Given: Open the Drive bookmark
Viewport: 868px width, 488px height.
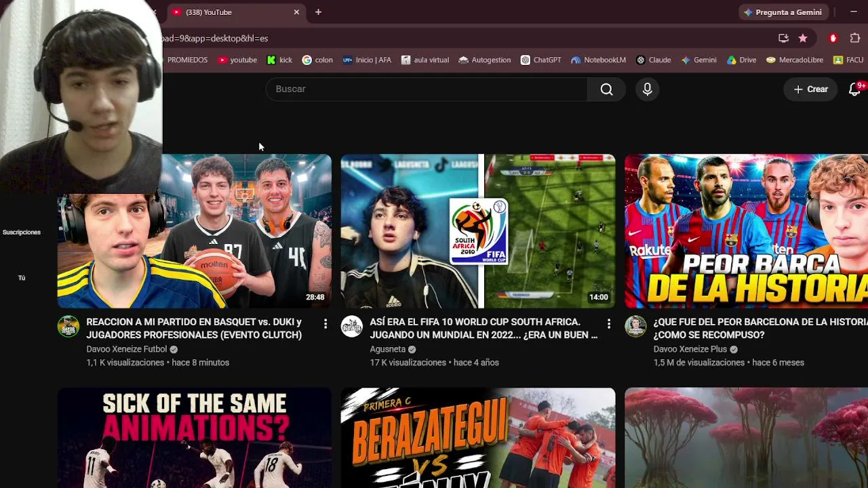Looking at the screenshot, I should pos(741,60).
